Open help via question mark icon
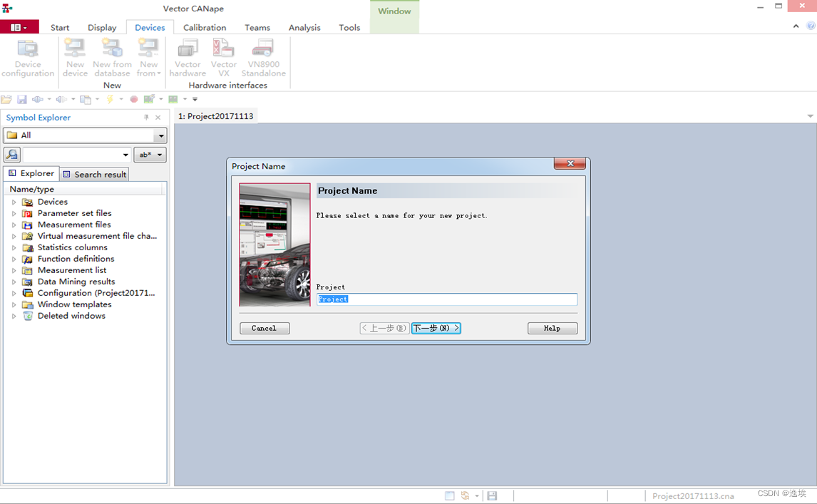 click(x=811, y=26)
